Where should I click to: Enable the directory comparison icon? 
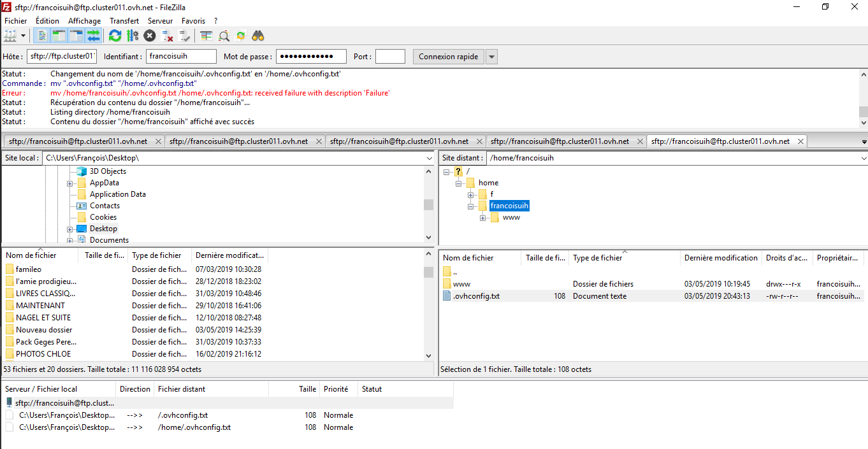tap(224, 36)
